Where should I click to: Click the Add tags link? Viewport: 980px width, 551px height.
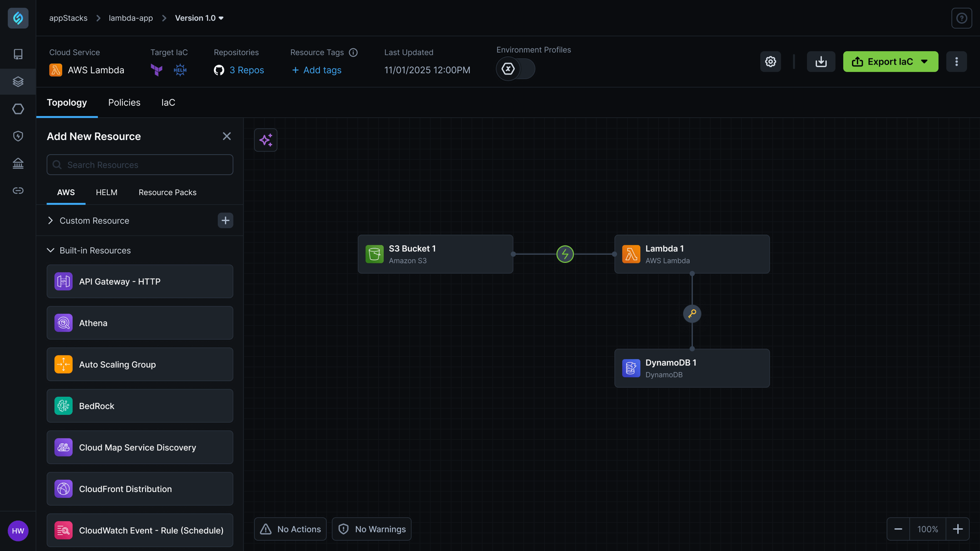coord(316,70)
